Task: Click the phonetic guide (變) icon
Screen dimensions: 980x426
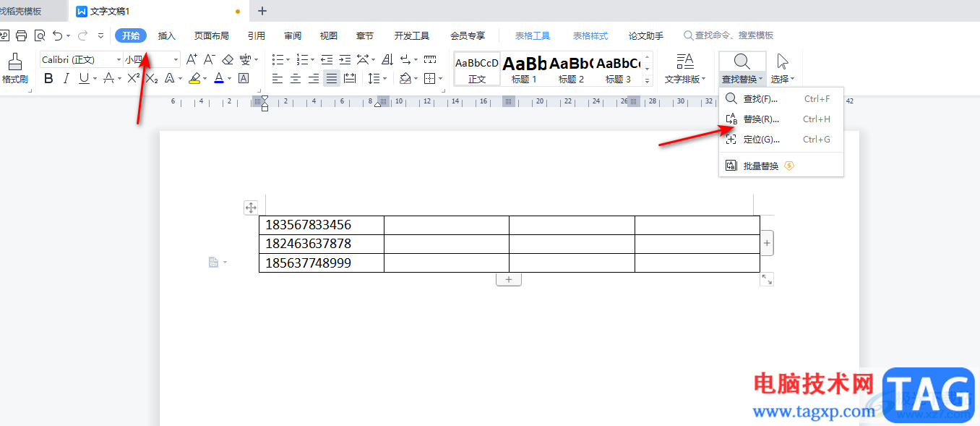Action: (245, 59)
